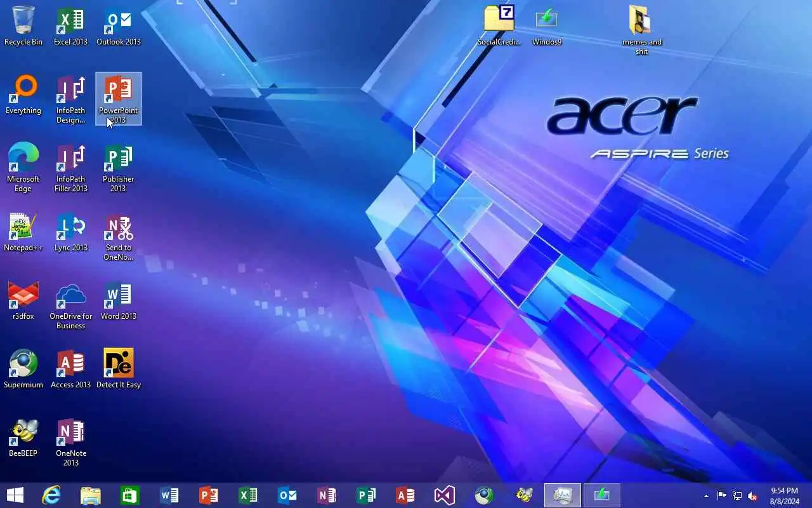Select the Outlook 2013 desktop shortcut
812x508 pixels.
click(119, 26)
